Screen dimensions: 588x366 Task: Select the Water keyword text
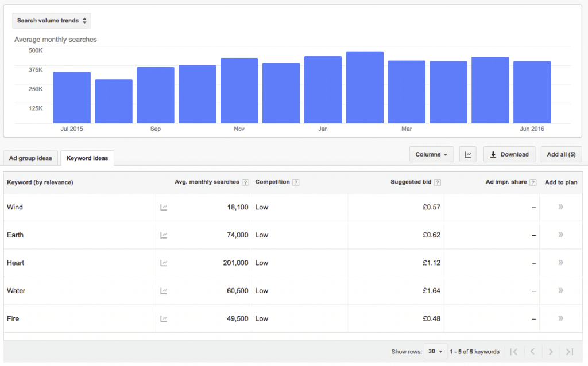click(16, 291)
